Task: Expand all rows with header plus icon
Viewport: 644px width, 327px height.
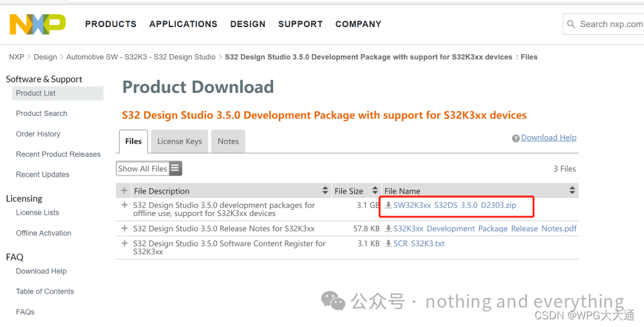Action: point(124,191)
